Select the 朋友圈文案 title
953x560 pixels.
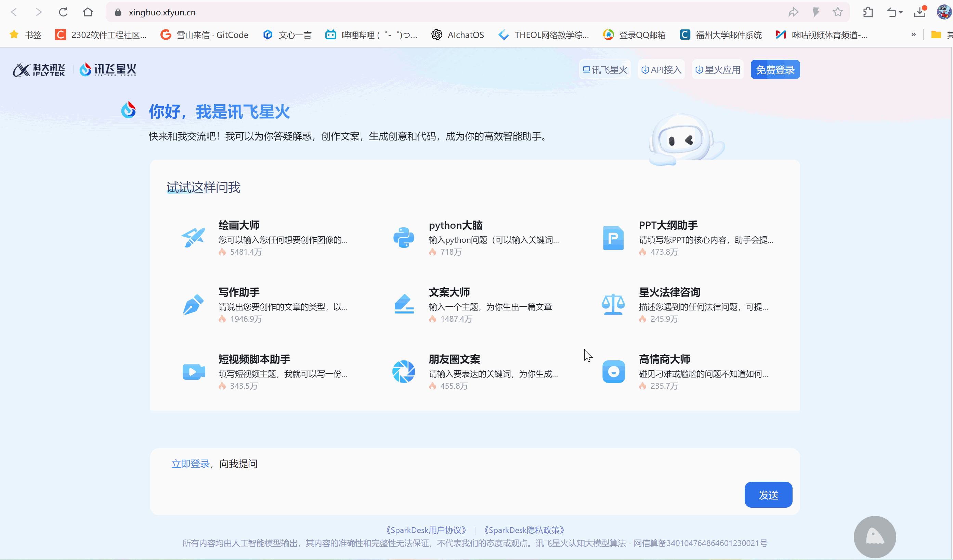[x=454, y=359]
